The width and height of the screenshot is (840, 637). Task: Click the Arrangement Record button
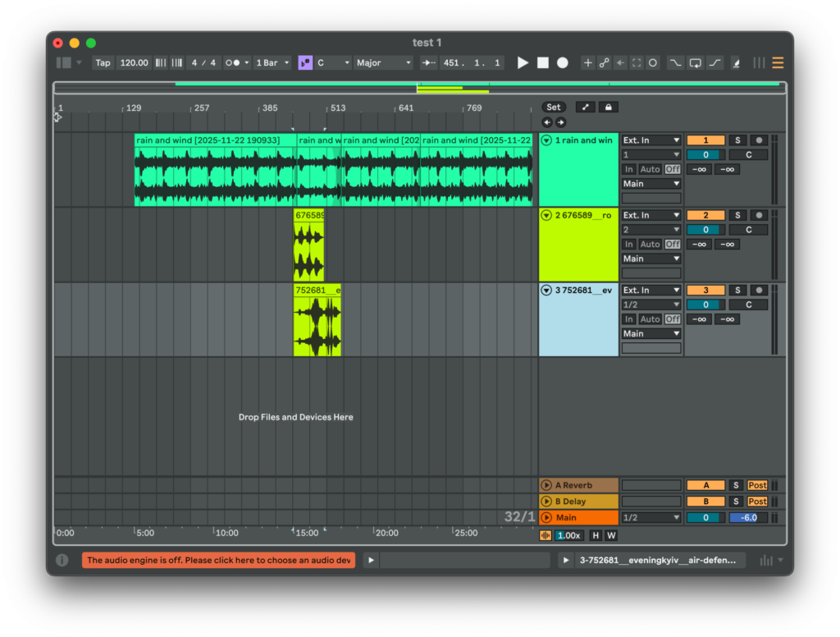coord(563,63)
